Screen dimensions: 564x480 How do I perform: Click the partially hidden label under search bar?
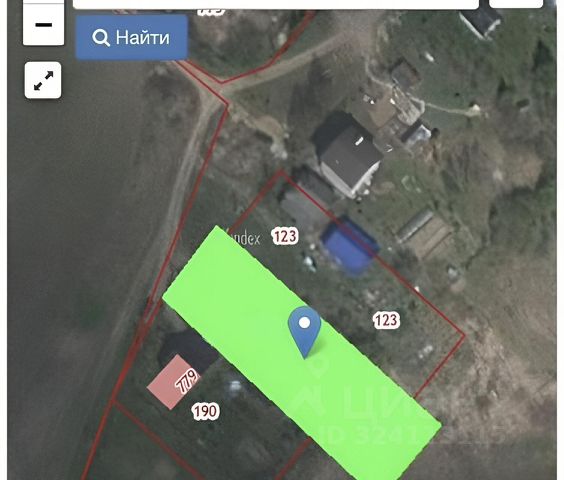coord(212,12)
